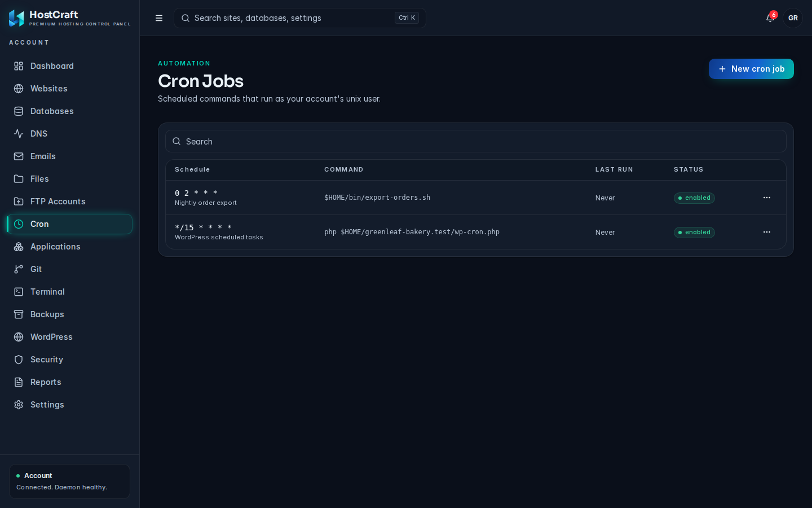This screenshot has height=508, width=812.
Task: Click the Emails envelope icon in sidebar
Action: coord(19,156)
